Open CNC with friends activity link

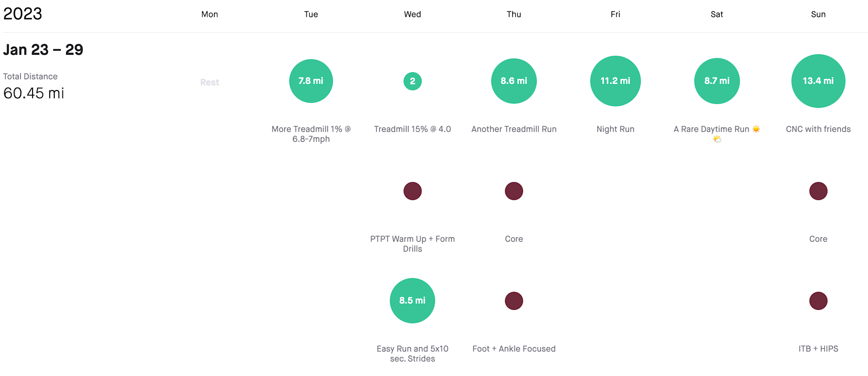coord(818,129)
